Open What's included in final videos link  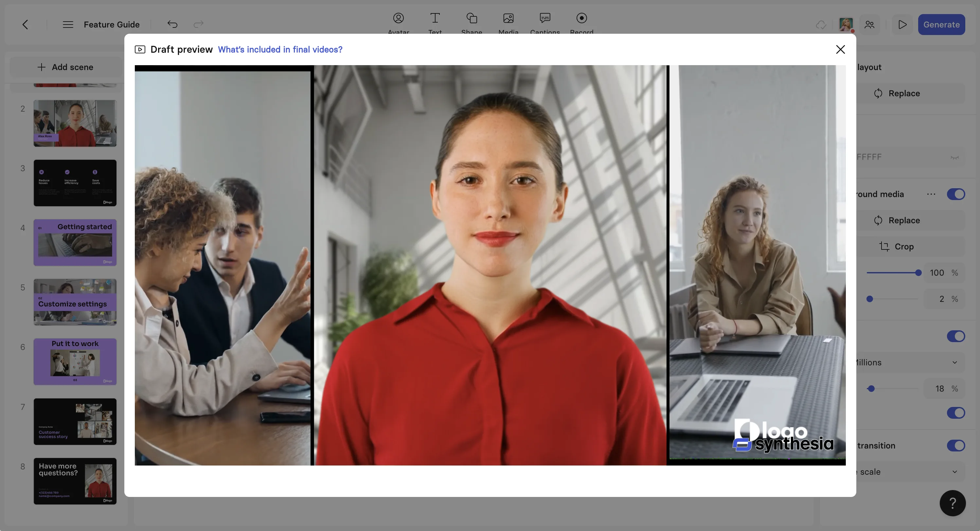click(280, 49)
